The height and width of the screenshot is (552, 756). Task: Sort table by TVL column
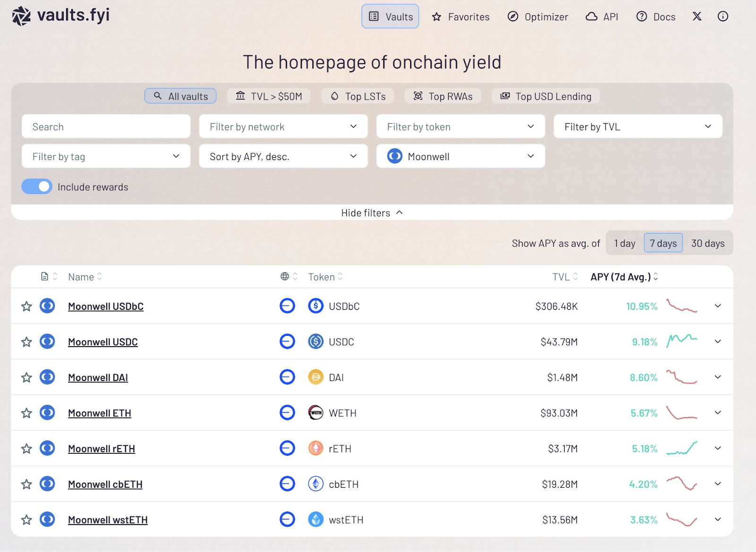coord(565,277)
